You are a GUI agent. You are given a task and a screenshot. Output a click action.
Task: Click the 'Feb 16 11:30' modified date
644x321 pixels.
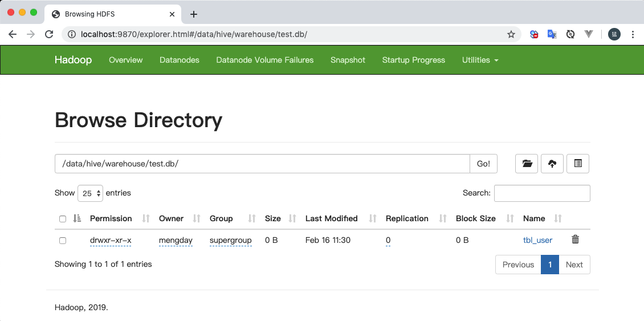pyautogui.click(x=328, y=240)
